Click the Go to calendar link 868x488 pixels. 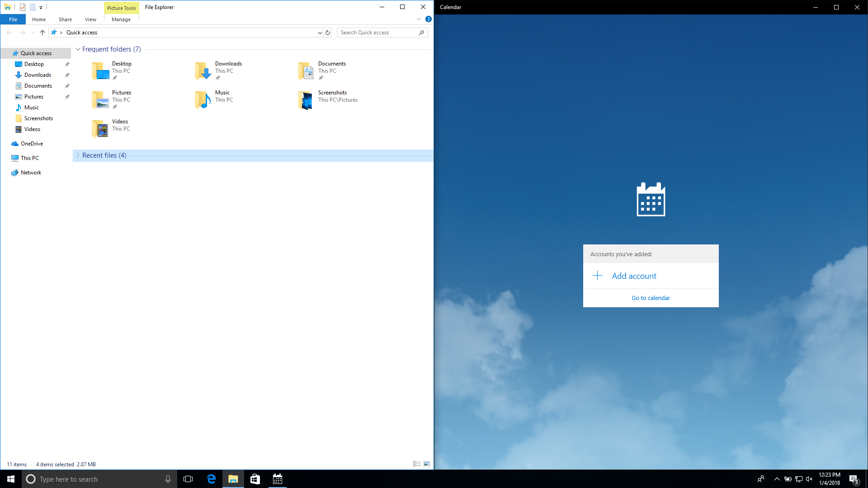click(651, 298)
